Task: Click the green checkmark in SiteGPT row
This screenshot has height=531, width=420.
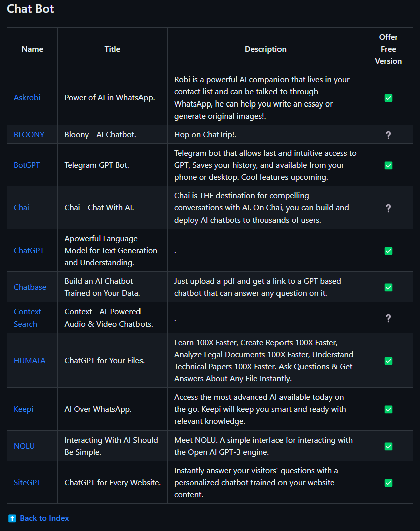Action: pos(388,483)
